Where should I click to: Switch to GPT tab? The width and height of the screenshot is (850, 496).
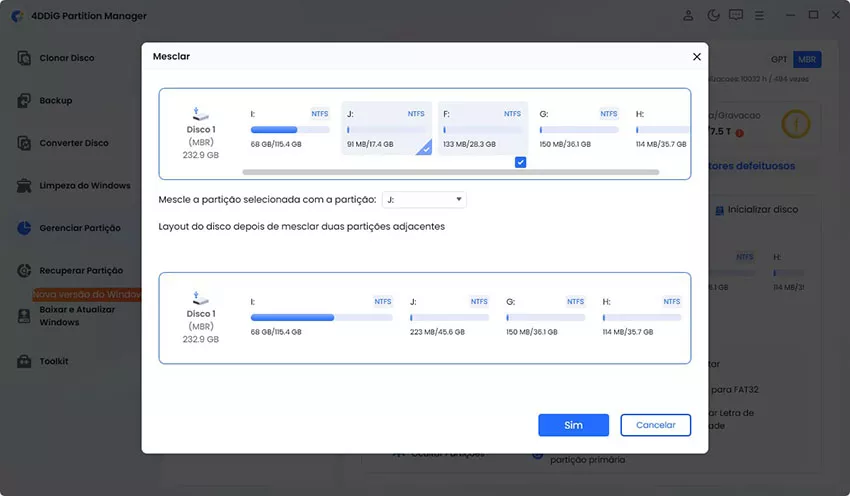779,60
